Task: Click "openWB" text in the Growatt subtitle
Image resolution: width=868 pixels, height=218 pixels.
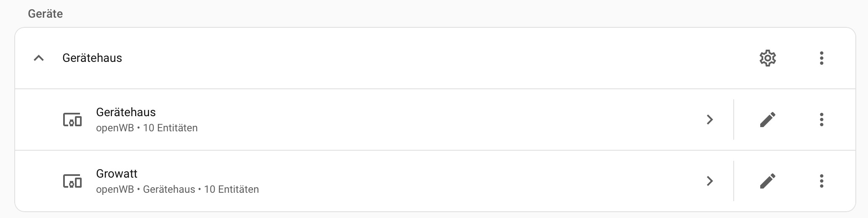Action: tap(114, 189)
